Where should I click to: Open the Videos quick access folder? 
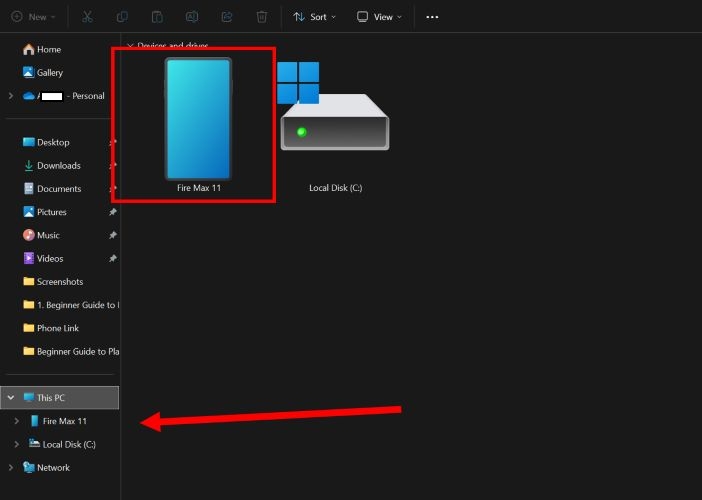tap(43, 259)
